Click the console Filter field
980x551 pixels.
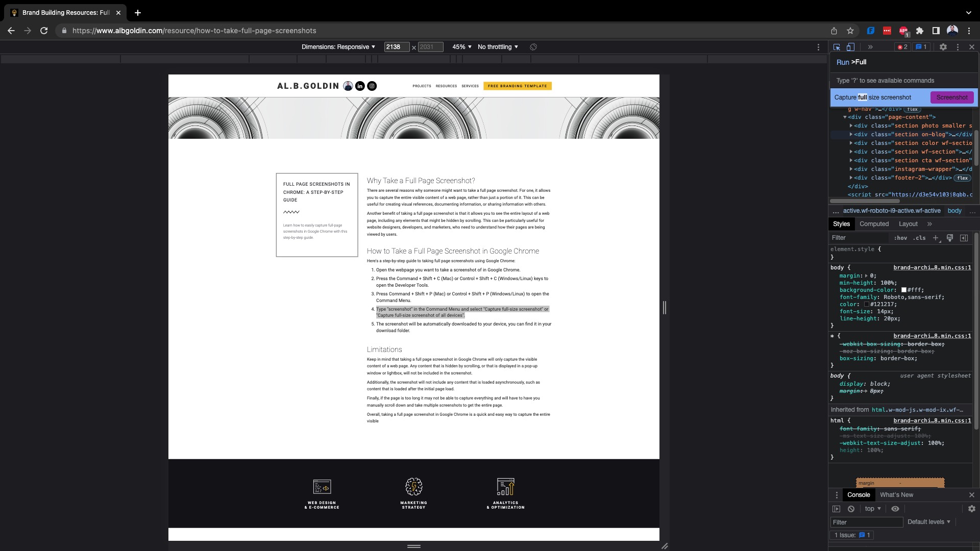tap(866, 522)
